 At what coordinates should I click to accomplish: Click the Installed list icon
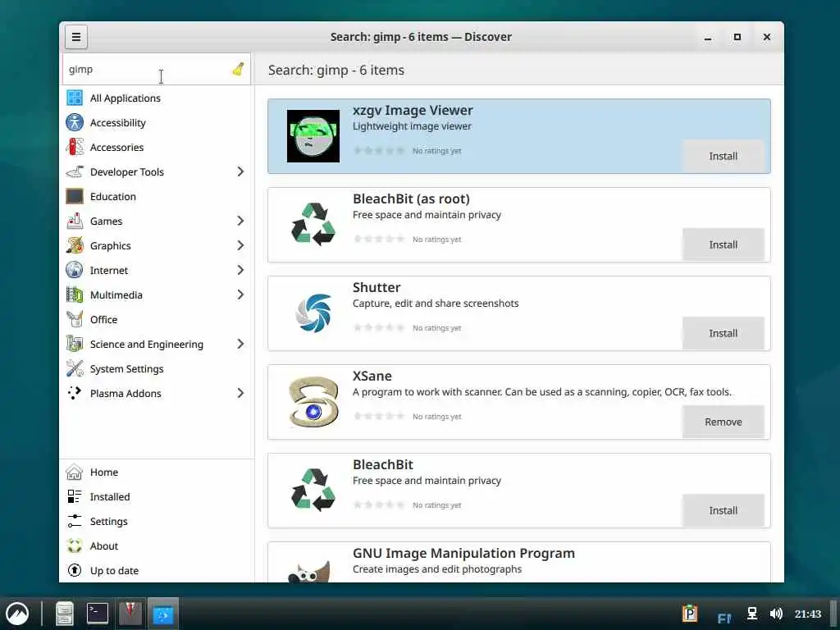pos(75,496)
